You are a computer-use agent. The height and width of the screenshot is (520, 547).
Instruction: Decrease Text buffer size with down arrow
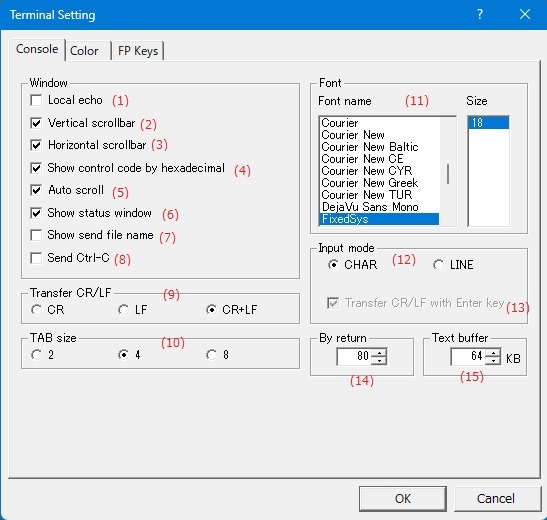pos(493,360)
